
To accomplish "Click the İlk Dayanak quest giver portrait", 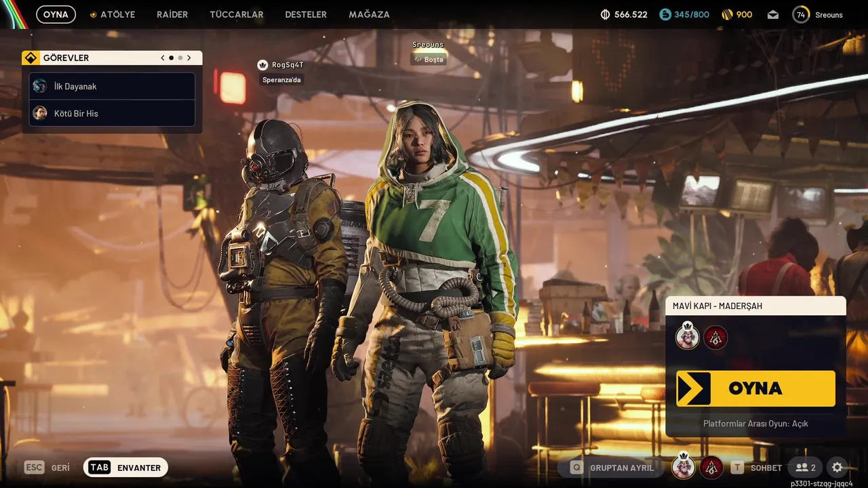I will (x=40, y=86).
